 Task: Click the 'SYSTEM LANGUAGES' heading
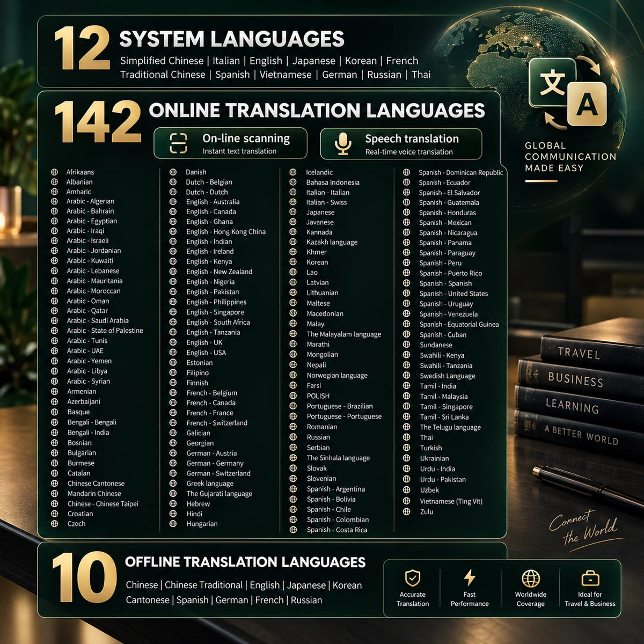[x=232, y=39]
